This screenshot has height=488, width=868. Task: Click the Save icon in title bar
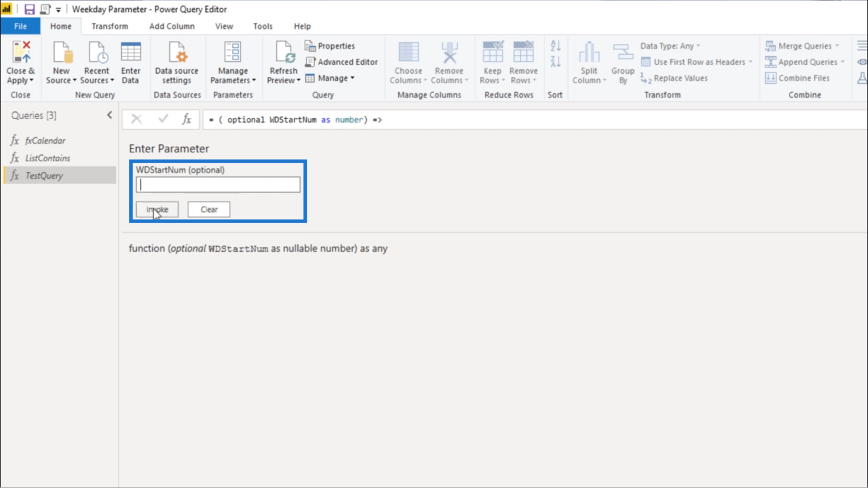(x=29, y=9)
